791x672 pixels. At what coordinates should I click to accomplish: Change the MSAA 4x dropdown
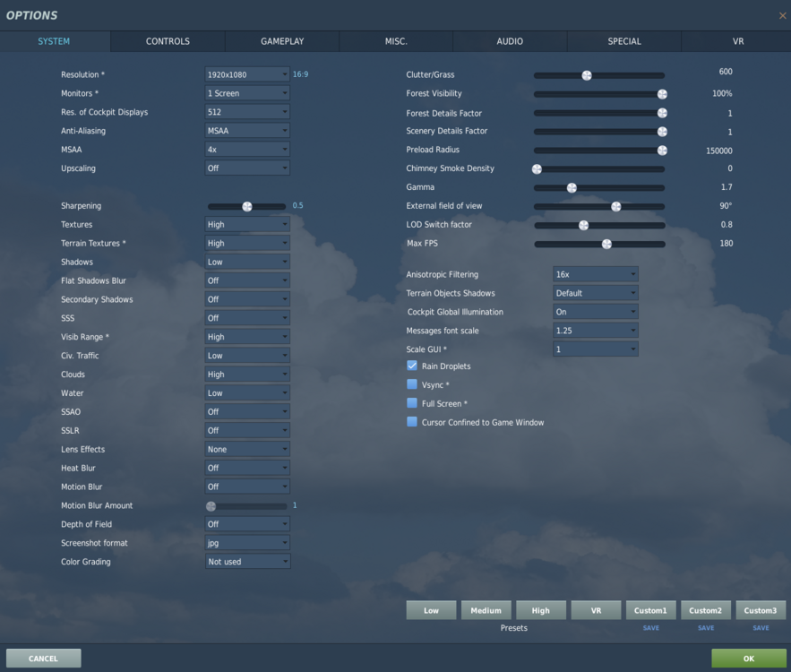(247, 150)
